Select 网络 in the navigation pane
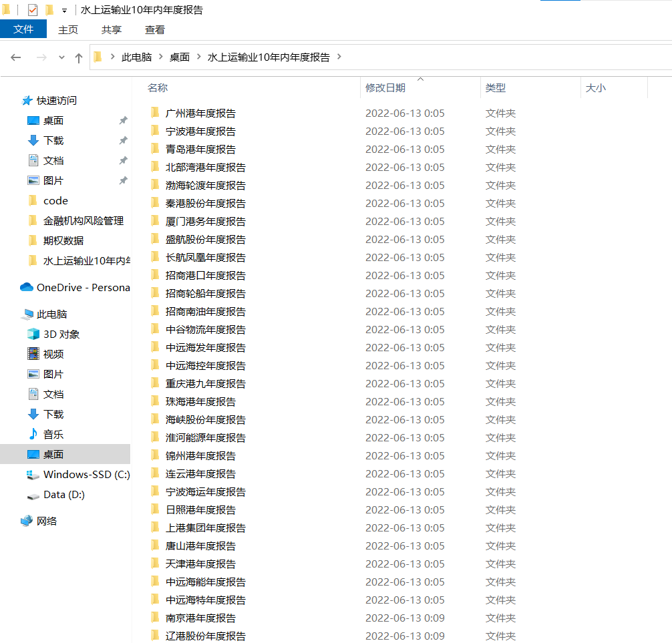Viewport: 672px width, 643px height. pyautogui.click(x=47, y=521)
